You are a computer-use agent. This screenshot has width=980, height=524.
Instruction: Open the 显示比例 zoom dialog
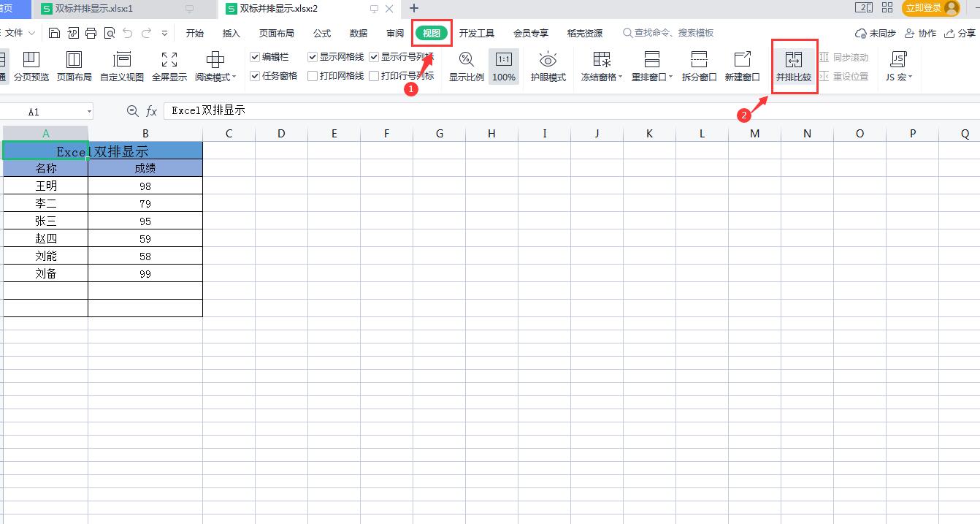coord(466,65)
